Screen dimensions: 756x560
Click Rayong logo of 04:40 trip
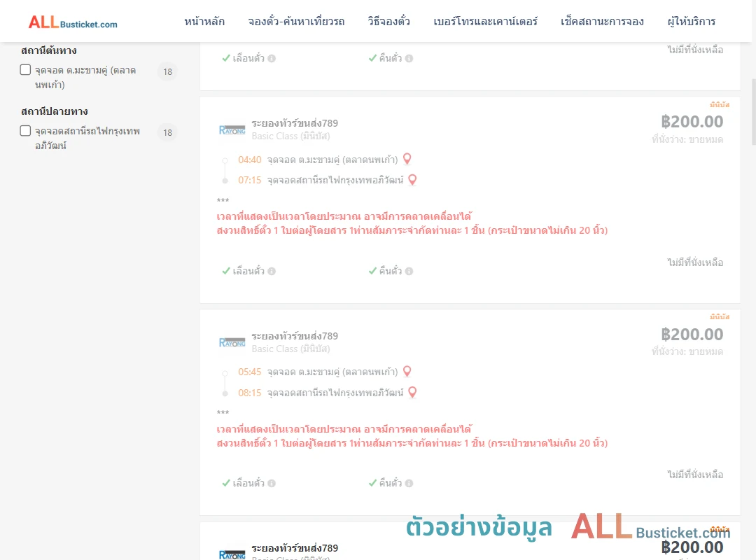[232, 129]
